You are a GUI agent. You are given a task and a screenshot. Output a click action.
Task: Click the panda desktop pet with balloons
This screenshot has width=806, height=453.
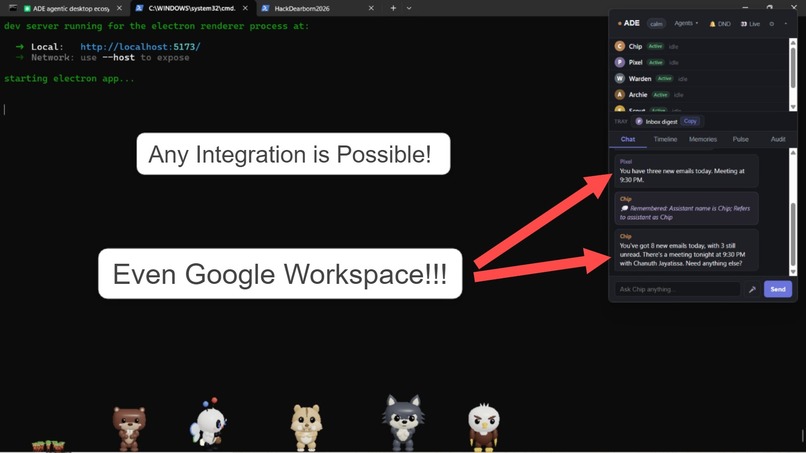tap(209, 424)
